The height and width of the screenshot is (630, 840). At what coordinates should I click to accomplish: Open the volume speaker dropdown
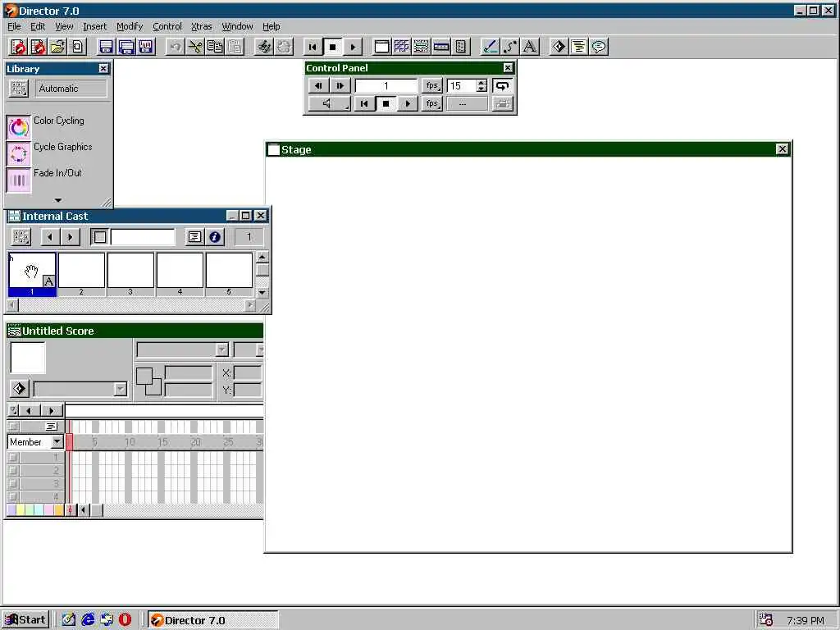(330, 103)
